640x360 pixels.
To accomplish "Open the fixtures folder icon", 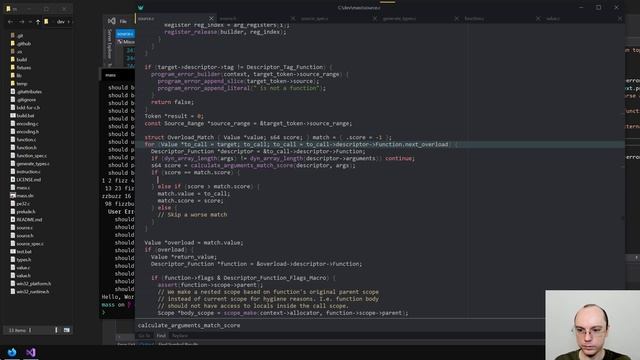I will pos(13,67).
